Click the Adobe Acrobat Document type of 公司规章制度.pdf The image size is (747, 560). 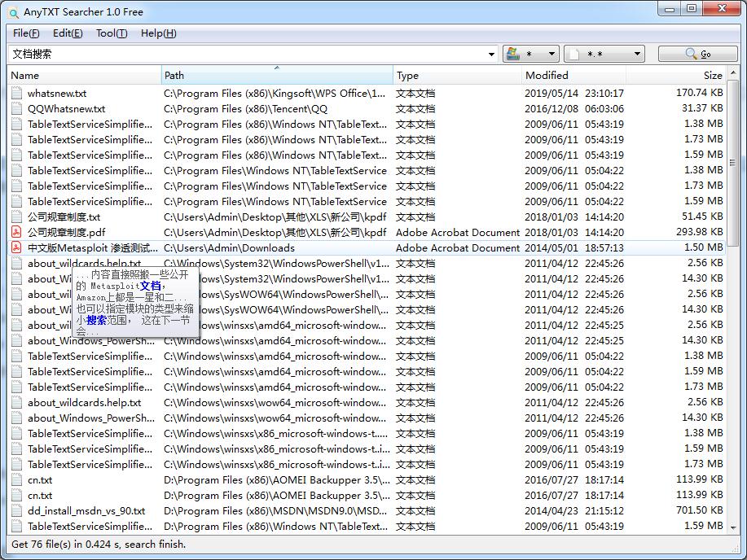click(457, 232)
